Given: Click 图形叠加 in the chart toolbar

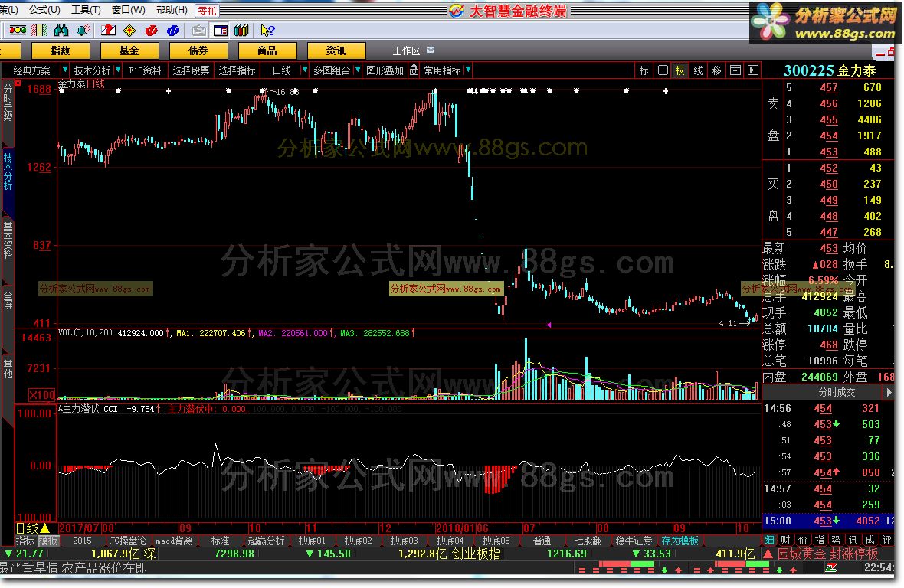Looking at the screenshot, I should [x=385, y=70].
